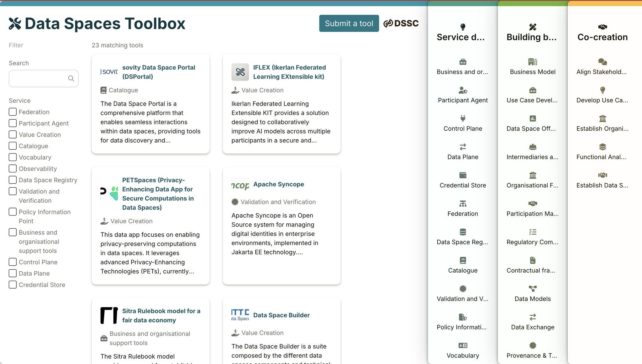Open the IFLEX Ikerlan Federated Learning link

(x=290, y=72)
